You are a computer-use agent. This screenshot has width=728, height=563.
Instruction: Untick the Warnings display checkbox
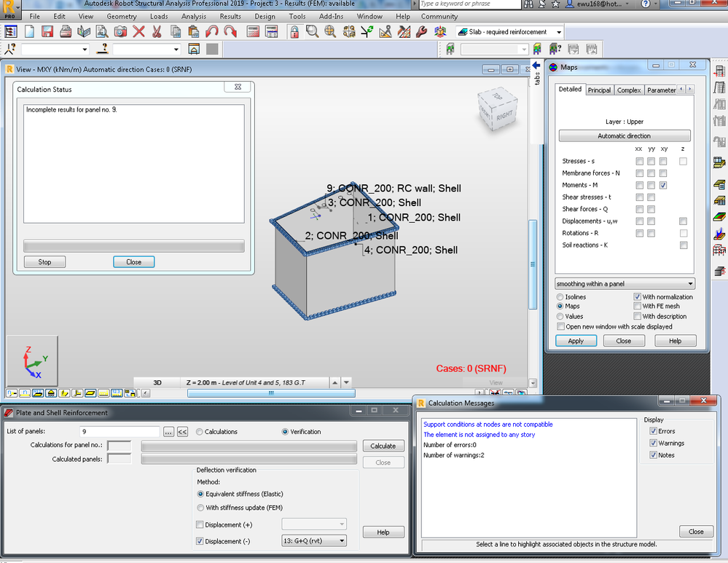[x=653, y=444]
